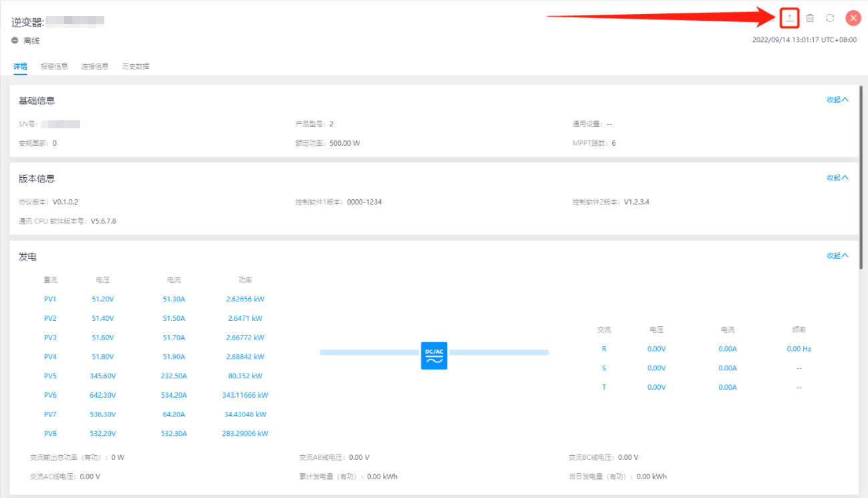Screen dimensions: 868x498
Task: Click the vertical scrollbar on the right
Action: click(x=862, y=180)
